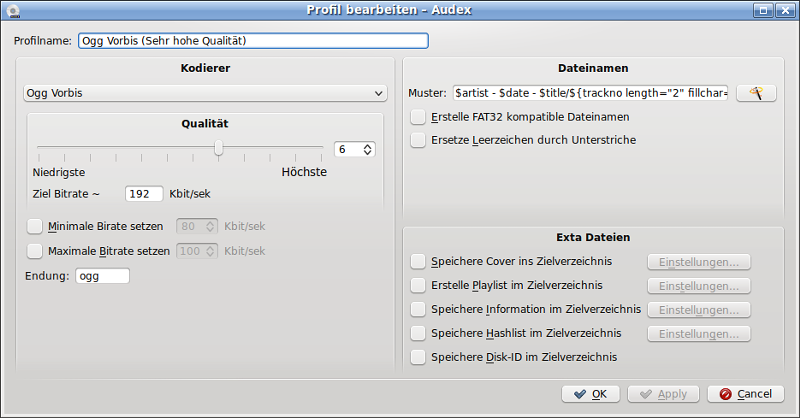Click the minimal bitrate spinbox showing 80

197,226
